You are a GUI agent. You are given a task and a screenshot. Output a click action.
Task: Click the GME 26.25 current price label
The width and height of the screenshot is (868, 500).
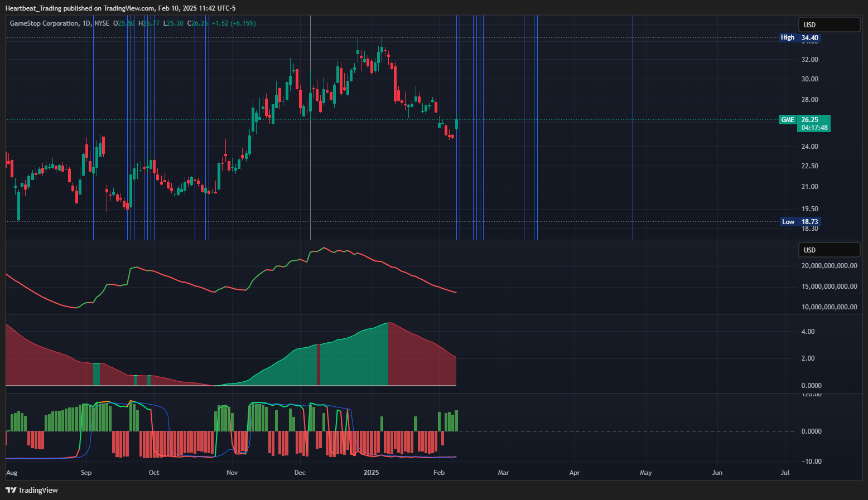point(804,120)
